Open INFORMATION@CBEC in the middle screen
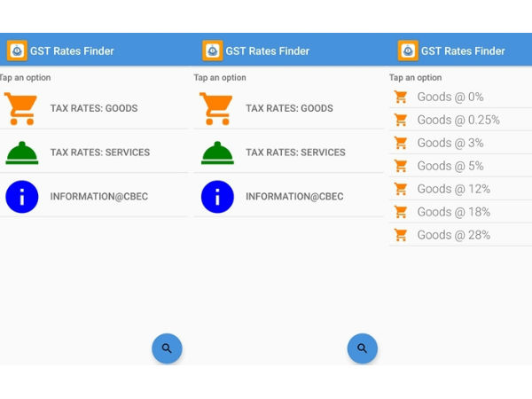 click(295, 196)
